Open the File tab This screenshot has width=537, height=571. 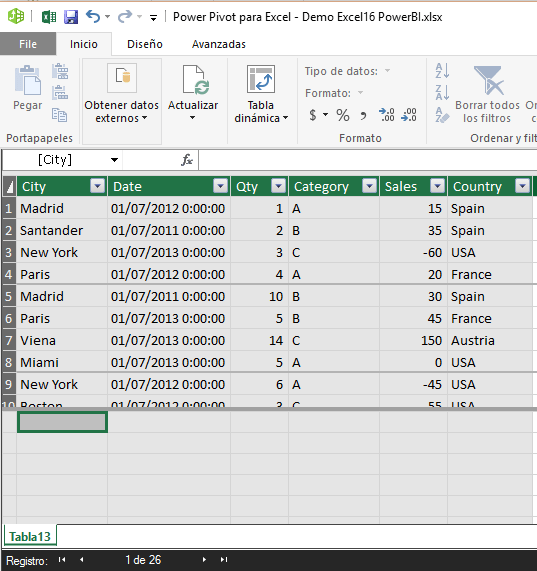coord(28,44)
